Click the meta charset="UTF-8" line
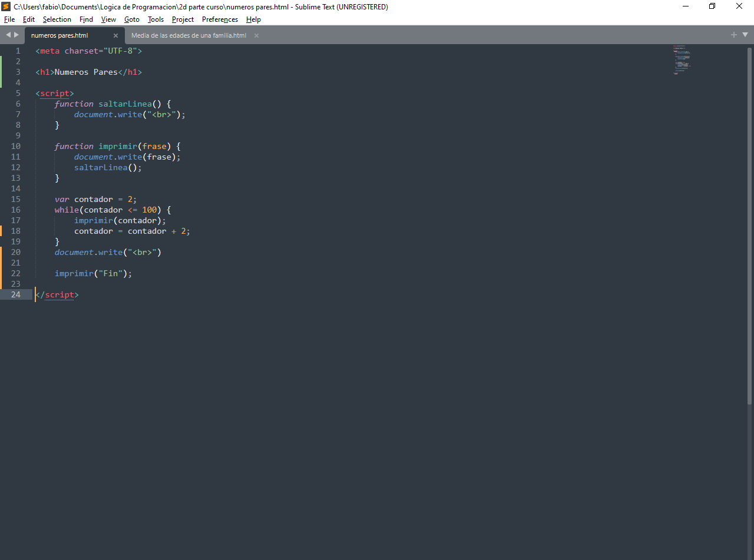The image size is (754, 560). pos(89,51)
